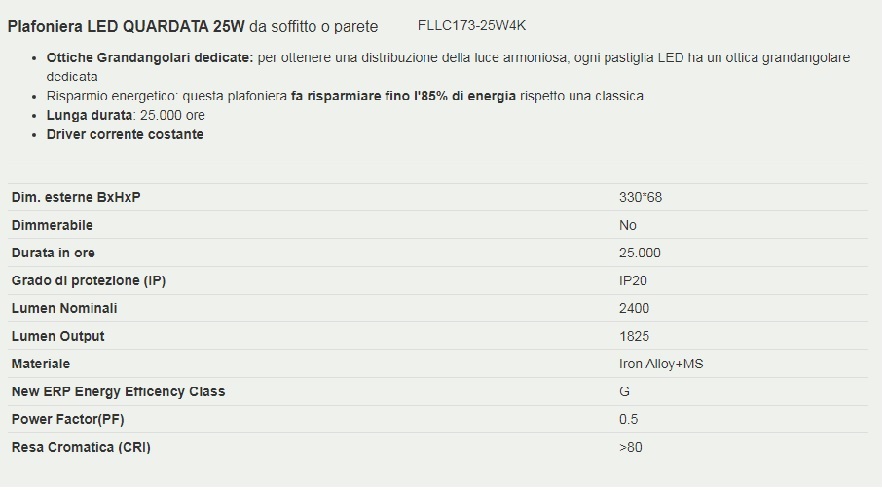Click the Lumen Nominali row label

click(x=65, y=308)
